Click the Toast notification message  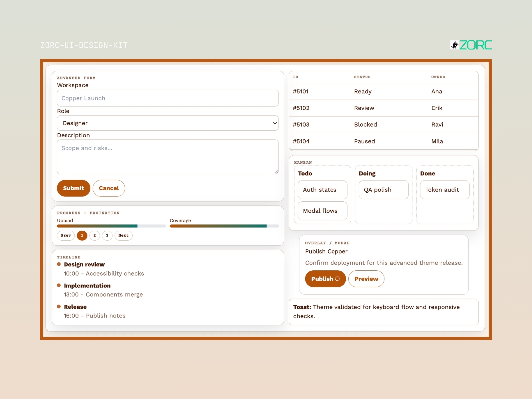point(384,312)
